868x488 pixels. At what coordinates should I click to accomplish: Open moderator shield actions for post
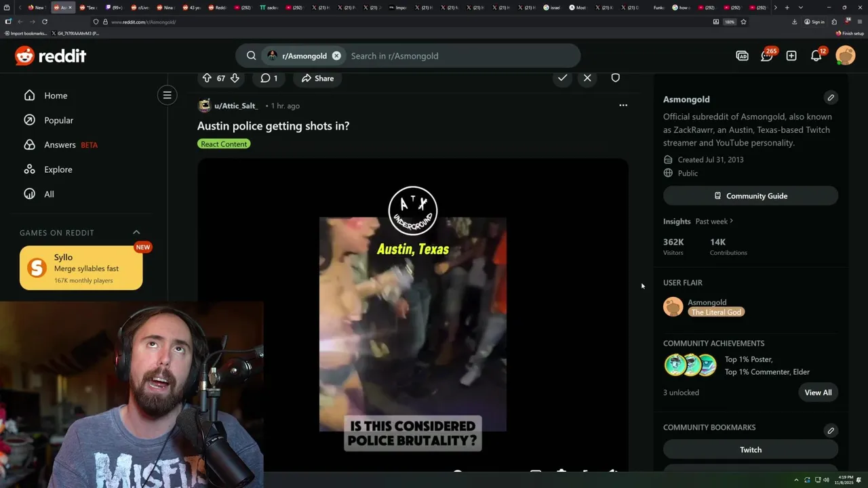point(615,78)
